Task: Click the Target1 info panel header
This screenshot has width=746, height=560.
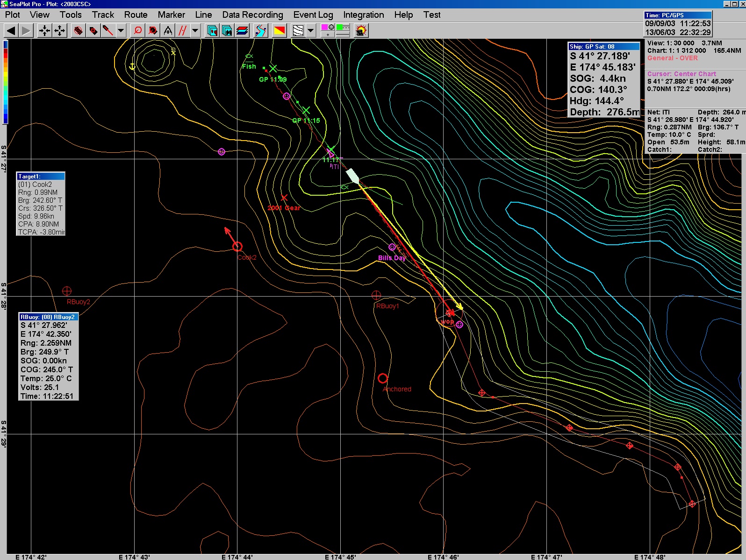Action: click(41, 176)
